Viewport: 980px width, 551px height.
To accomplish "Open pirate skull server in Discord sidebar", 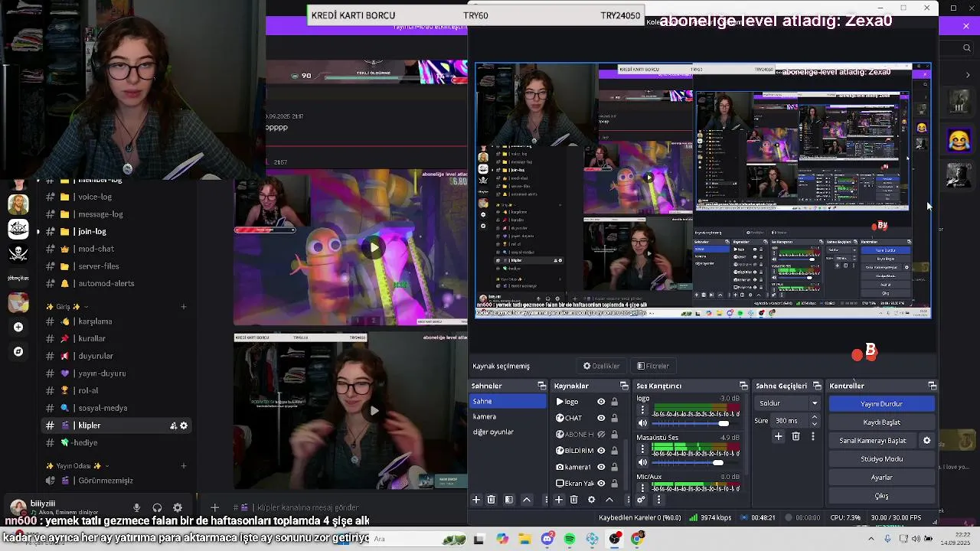I will pos(18,253).
